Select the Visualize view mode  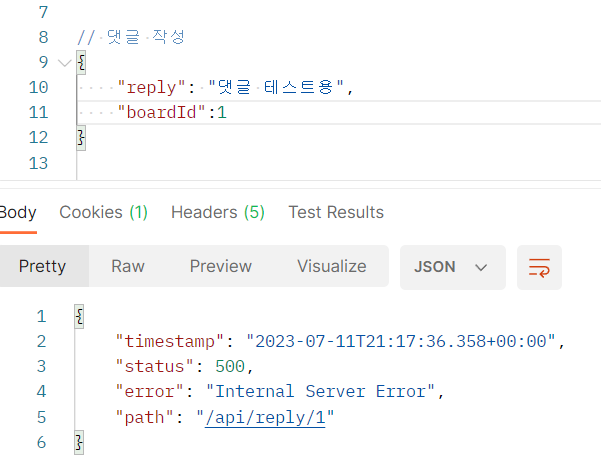[x=332, y=266]
